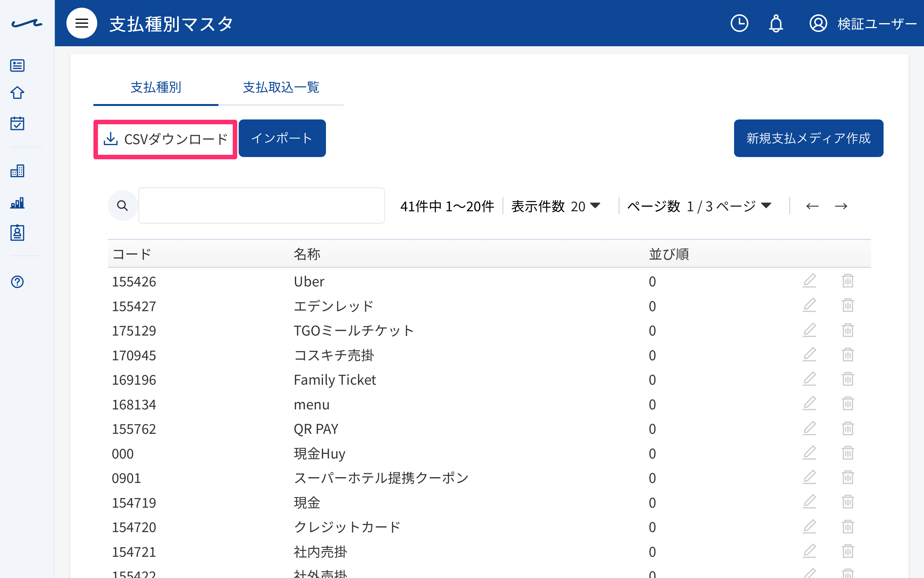This screenshot has width=924, height=578.
Task: Open the hamburger menu button
Action: (x=82, y=23)
